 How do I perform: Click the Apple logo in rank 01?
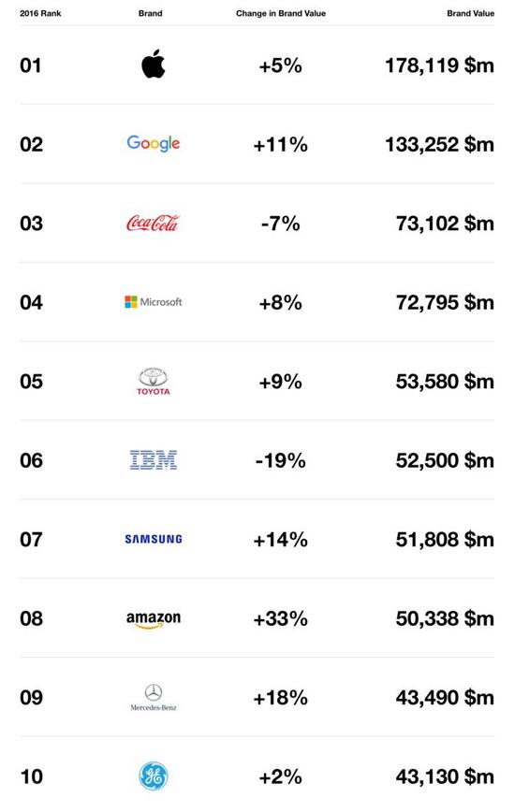[154, 65]
